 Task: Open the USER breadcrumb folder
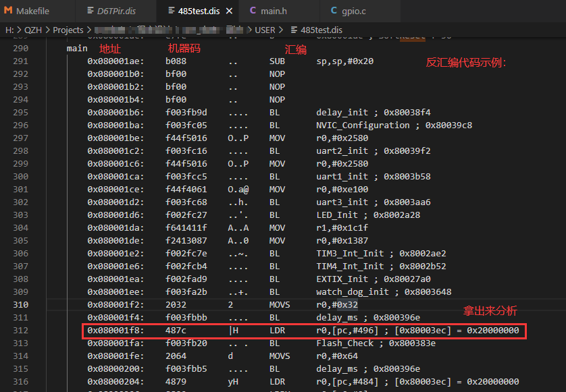pos(265,30)
